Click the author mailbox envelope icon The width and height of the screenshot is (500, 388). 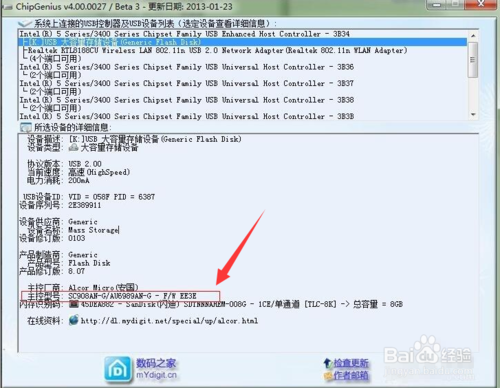(x=328, y=376)
